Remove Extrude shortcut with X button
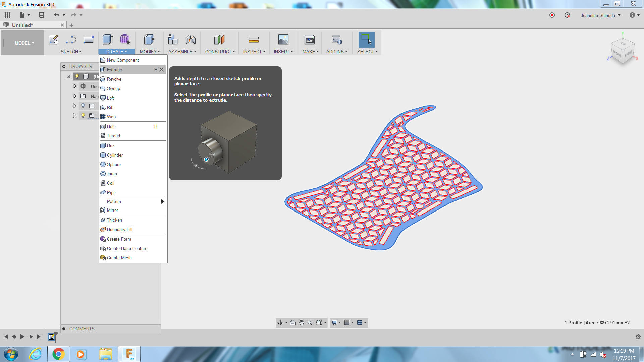The height and width of the screenshot is (362, 644). point(161,70)
